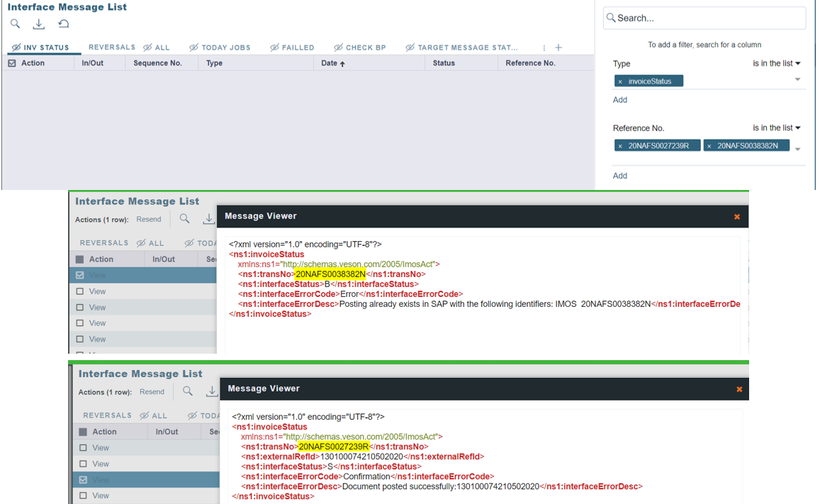
Task: Click the interfaceErrorCode 'Confirmation' text
Action: [x=366, y=477]
